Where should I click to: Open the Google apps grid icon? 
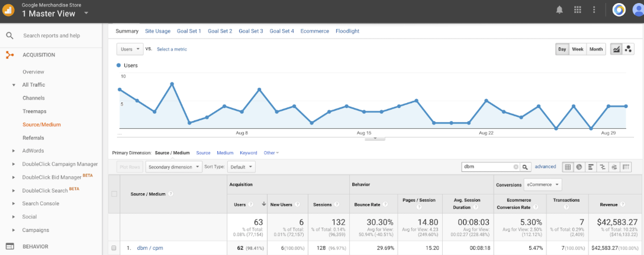tap(577, 9)
